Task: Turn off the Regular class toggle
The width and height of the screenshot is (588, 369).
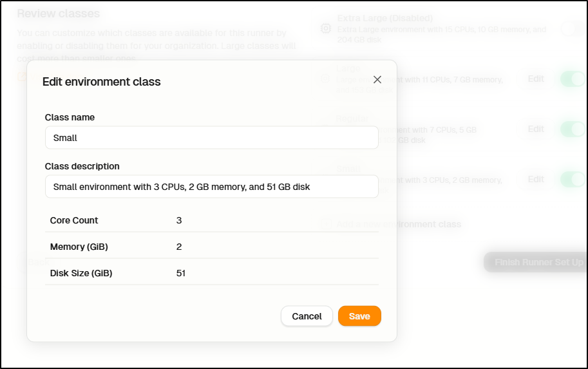Action: coord(573,129)
